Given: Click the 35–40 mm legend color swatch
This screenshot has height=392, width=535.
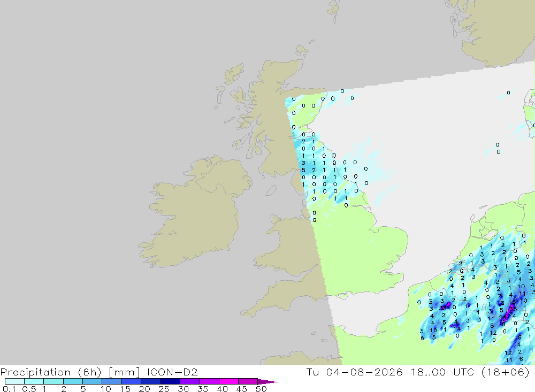Looking at the screenshot, I should 209,381.
